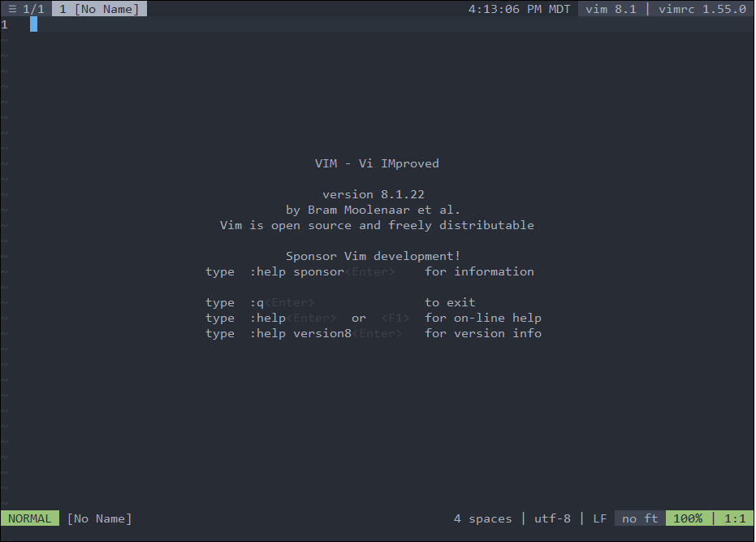Image resolution: width=756 pixels, height=542 pixels.
Task: Click the '<F1>' key hint
Action: [395, 318]
